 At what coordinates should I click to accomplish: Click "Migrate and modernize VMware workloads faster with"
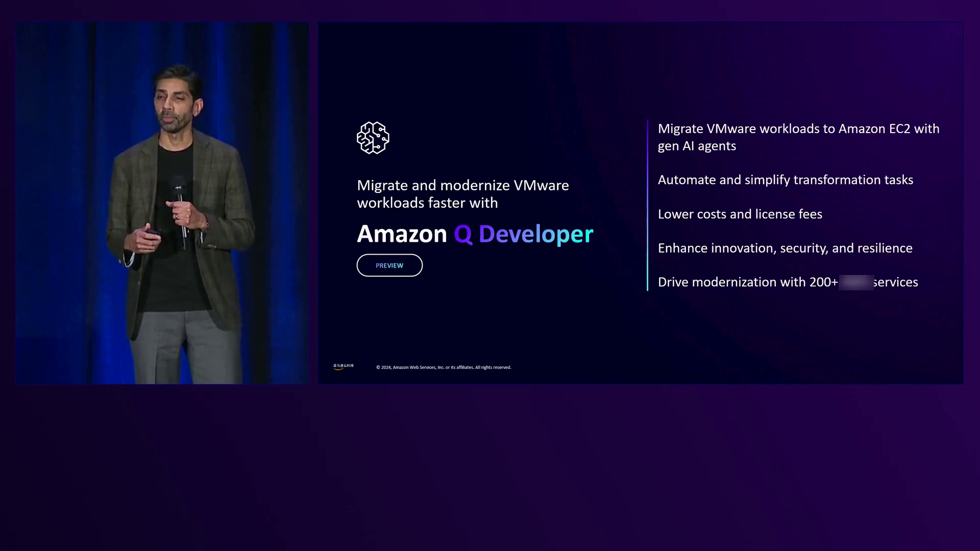(463, 194)
